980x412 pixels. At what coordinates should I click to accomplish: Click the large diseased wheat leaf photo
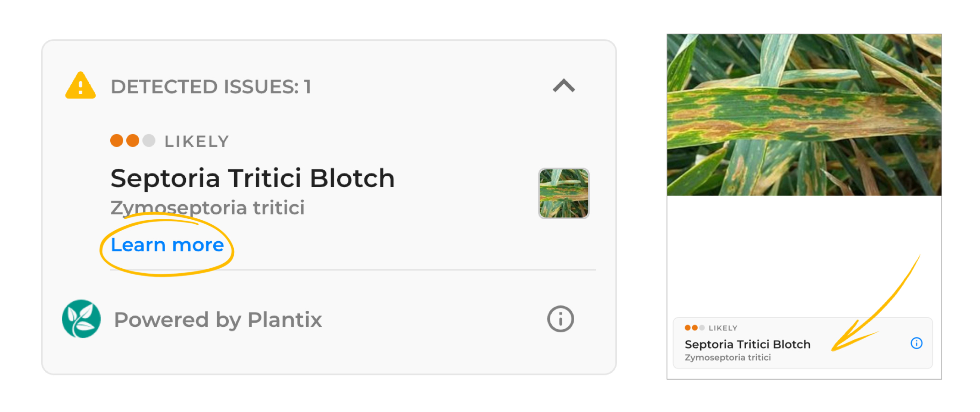point(804,115)
